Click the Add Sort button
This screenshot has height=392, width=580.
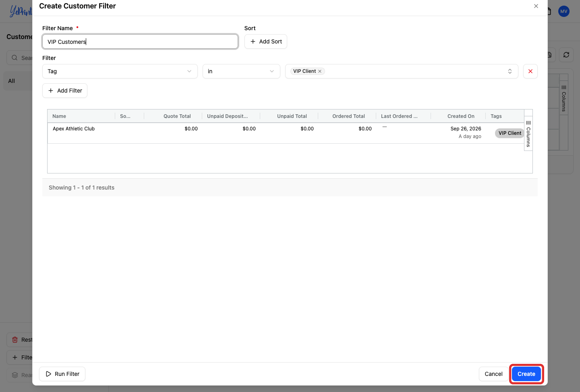pos(266,41)
